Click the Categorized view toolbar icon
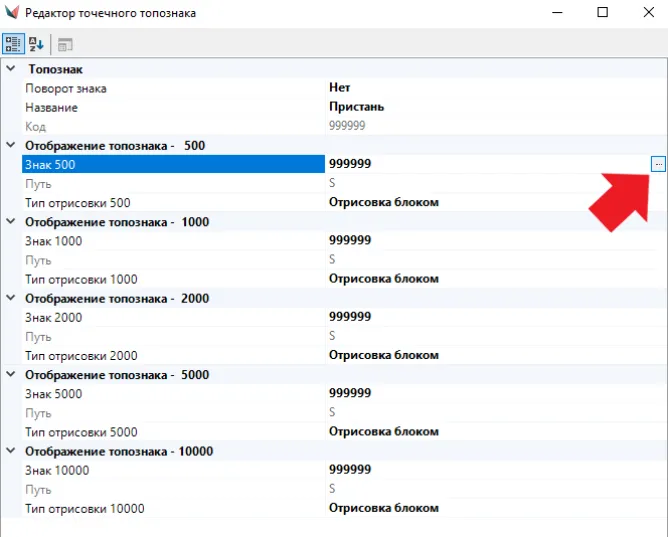Viewport: 668px width, 537px height. pyautogui.click(x=14, y=44)
